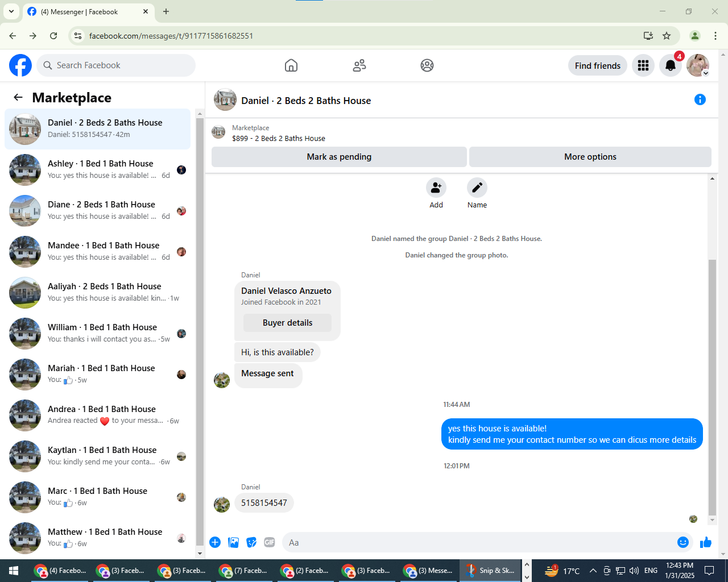Open Marc 1 Bed 1 Bath House conversation
Viewport: 728px width, 582px height.
98,497
